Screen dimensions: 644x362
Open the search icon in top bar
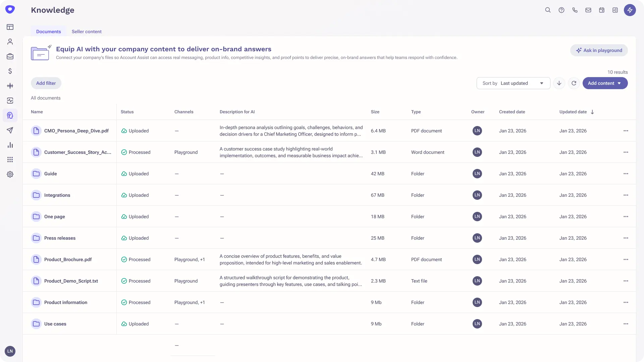tap(548, 10)
